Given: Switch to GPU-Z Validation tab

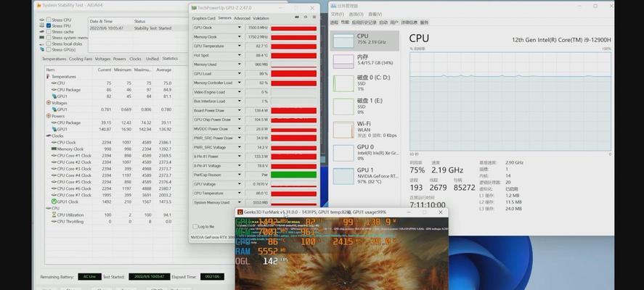Looking at the screenshot, I should tap(261, 18).
